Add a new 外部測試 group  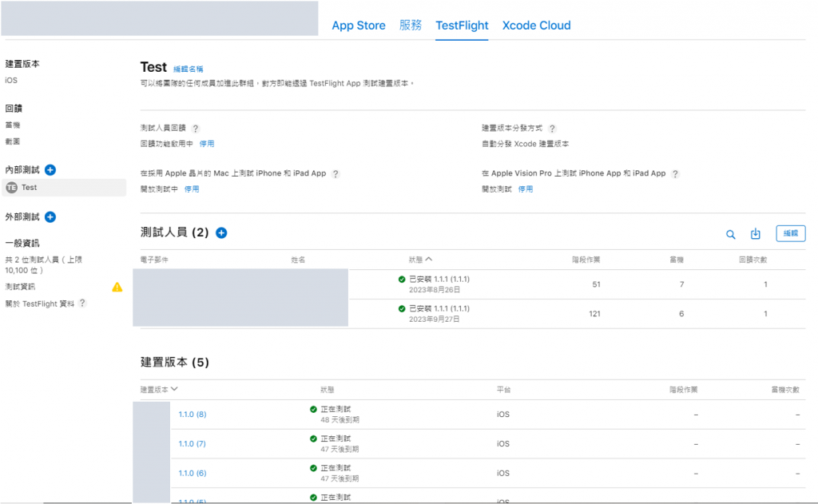pyautogui.click(x=50, y=216)
